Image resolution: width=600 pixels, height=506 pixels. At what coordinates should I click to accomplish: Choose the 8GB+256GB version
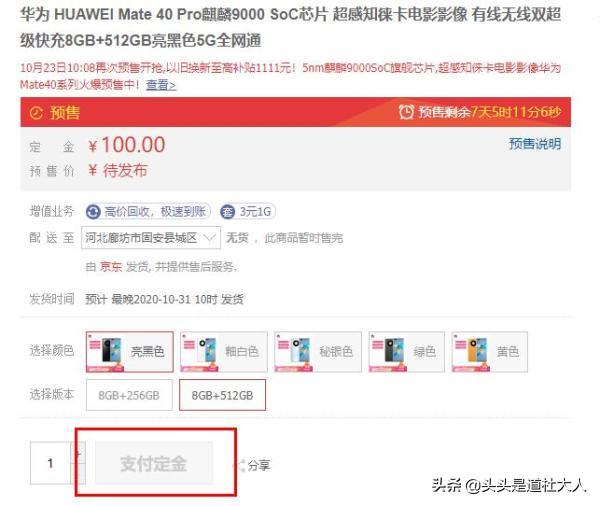click(129, 395)
